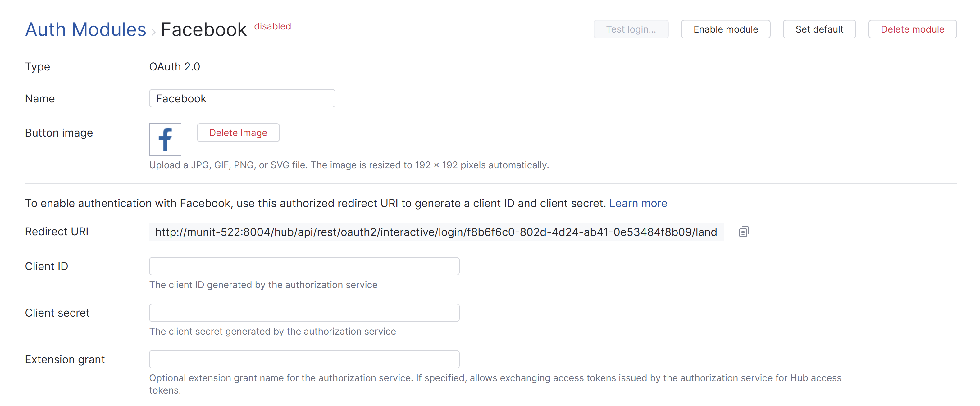
Task: Copy the redirect URI to clipboard
Action: point(744,232)
